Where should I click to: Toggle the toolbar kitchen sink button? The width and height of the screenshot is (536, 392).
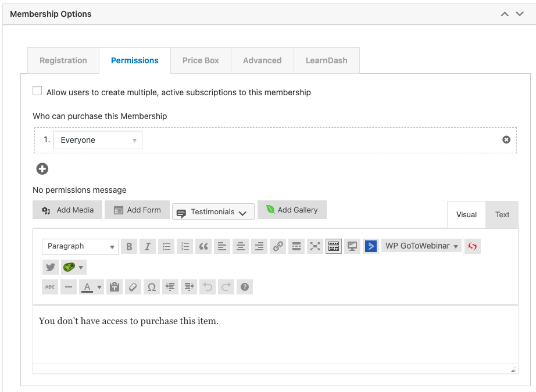pos(334,247)
